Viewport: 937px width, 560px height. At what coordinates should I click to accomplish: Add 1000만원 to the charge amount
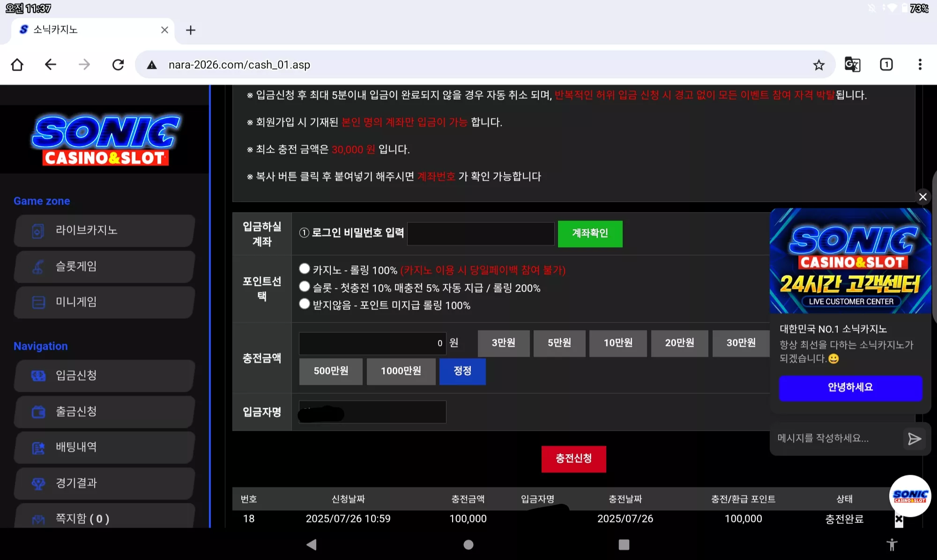pos(401,371)
